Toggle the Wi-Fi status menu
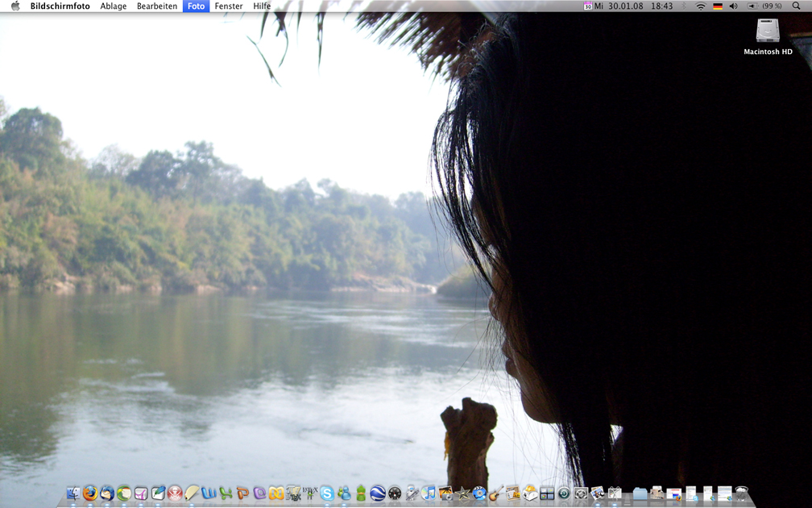 [700, 6]
